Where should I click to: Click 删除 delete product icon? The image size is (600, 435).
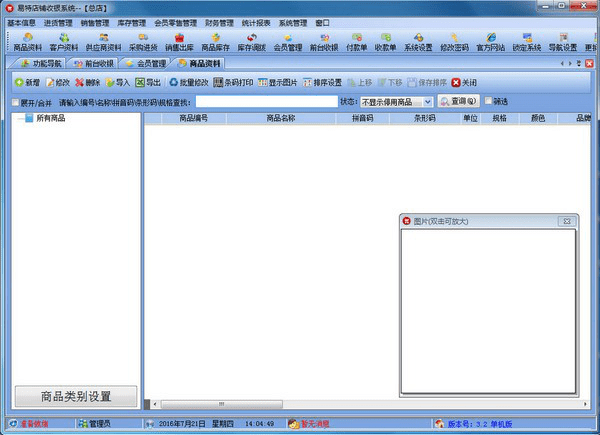coord(88,82)
